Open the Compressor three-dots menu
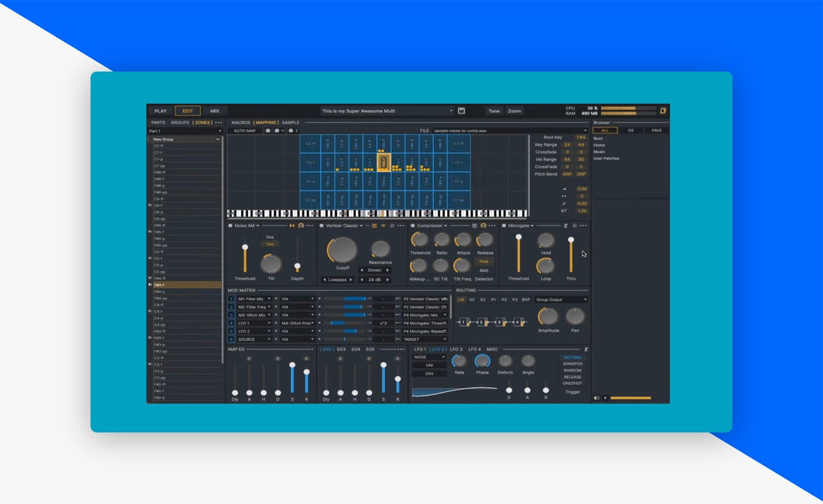823x504 pixels. [493, 225]
